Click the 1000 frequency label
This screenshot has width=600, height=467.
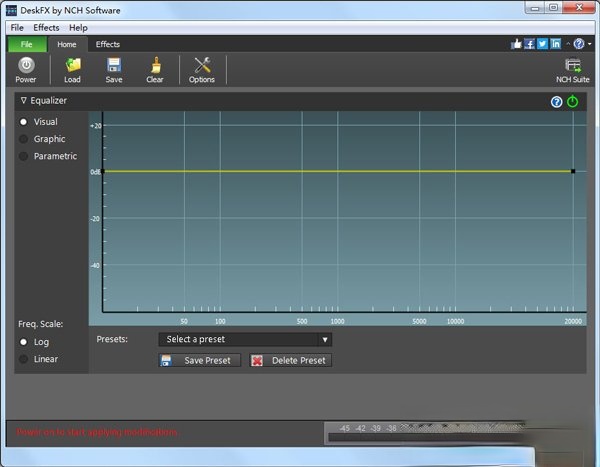tap(338, 322)
